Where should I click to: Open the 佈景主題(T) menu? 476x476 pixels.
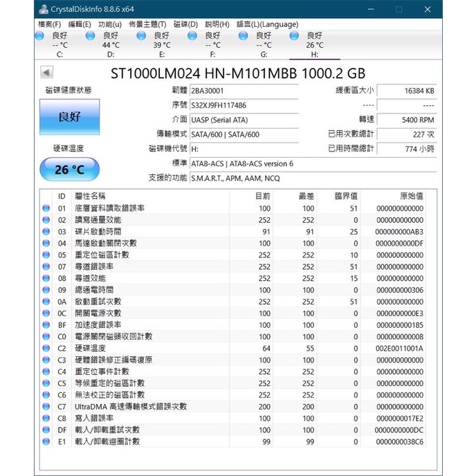[147, 24]
